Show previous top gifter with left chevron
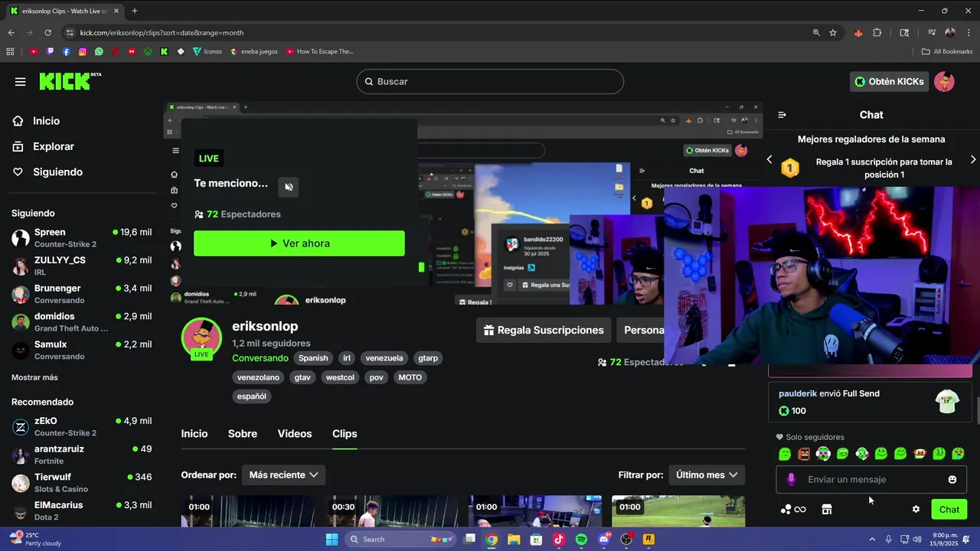The width and height of the screenshot is (980, 551). (x=769, y=160)
